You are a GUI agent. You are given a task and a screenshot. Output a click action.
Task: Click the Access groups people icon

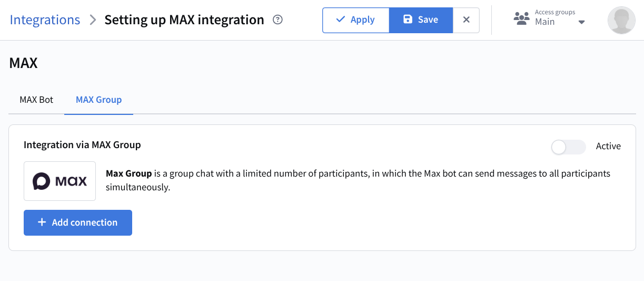[x=521, y=19]
